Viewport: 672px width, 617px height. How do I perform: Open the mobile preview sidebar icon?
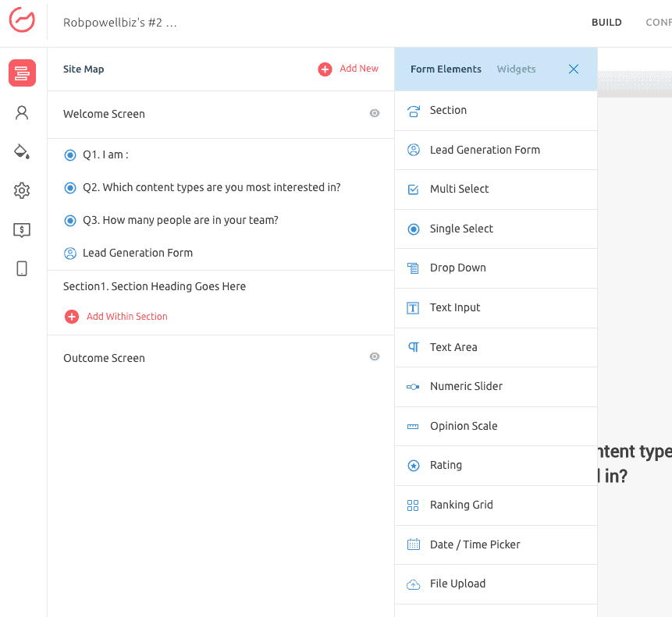click(22, 269)
